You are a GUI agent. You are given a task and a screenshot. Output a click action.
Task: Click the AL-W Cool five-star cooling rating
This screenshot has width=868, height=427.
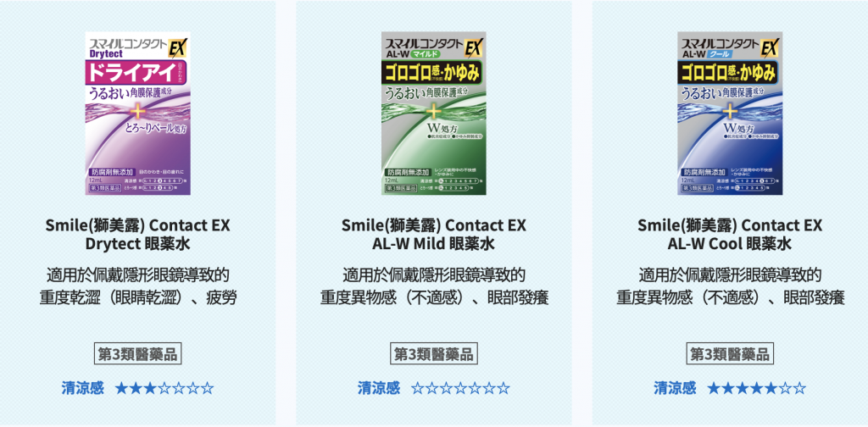point(757,388)
